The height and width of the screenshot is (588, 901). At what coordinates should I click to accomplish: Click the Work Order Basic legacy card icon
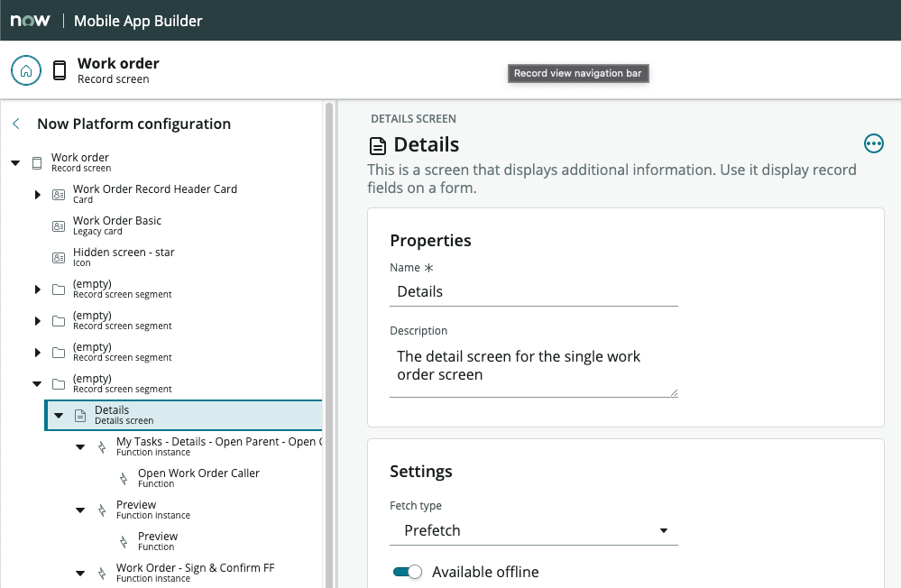(59, 226)
